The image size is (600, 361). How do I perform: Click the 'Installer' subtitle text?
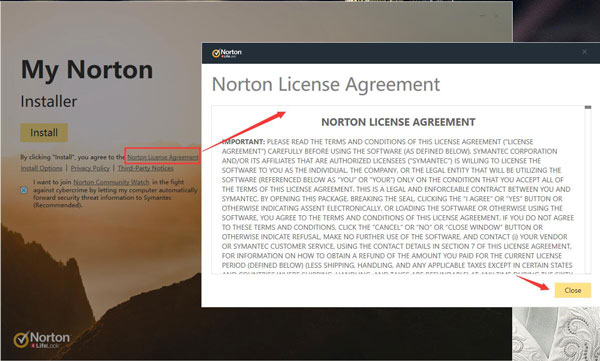[x=49, y=101]
